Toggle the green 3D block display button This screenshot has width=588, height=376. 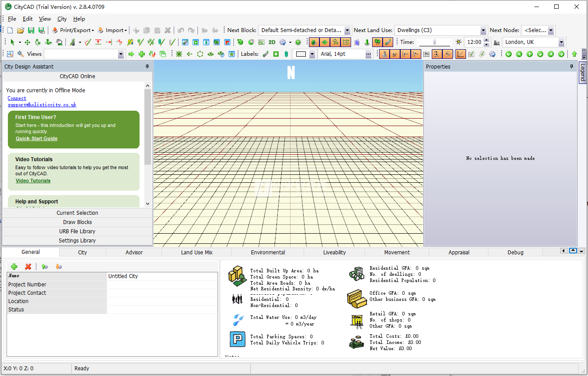314,42
